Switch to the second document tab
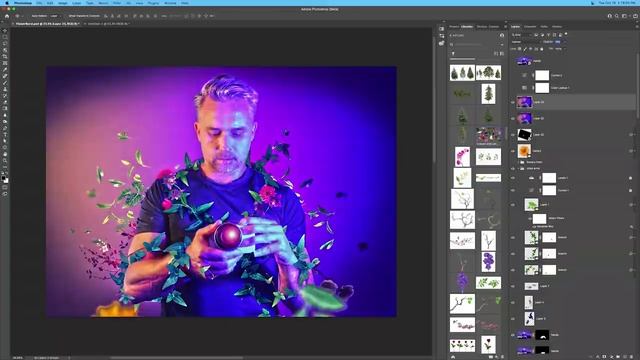 point(107,24)
